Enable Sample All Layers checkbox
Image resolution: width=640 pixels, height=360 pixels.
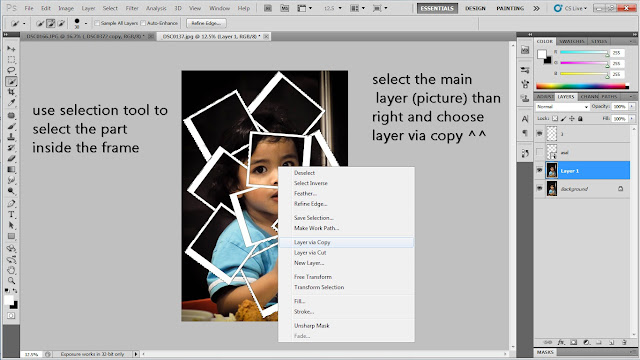(x=97, y=23)
